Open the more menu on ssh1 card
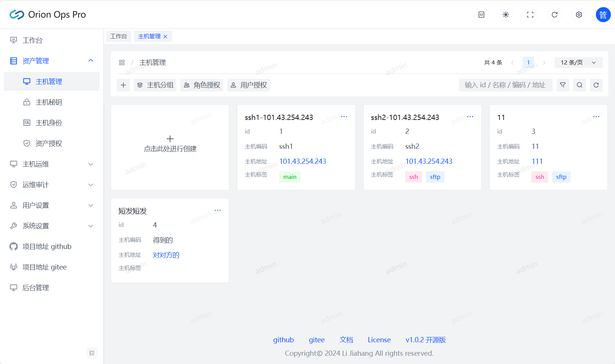Screen dimensions: 615x364 [x=344, y=117]
